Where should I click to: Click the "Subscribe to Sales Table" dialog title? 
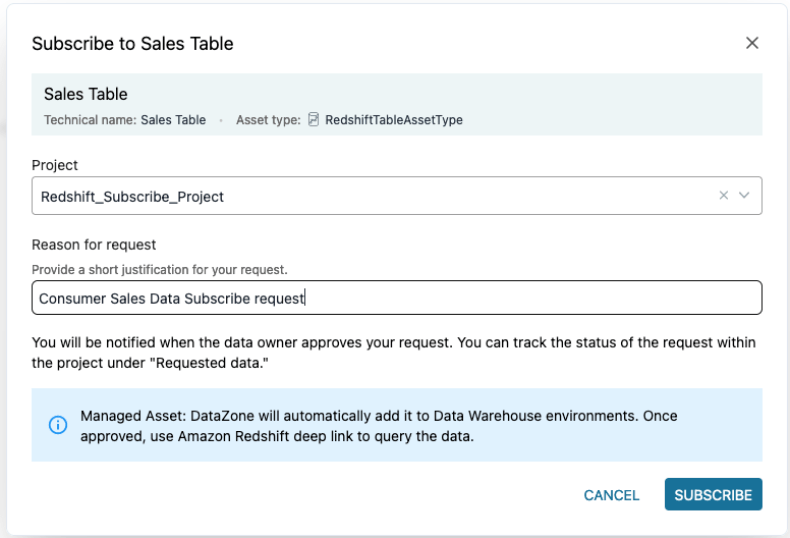132,43
